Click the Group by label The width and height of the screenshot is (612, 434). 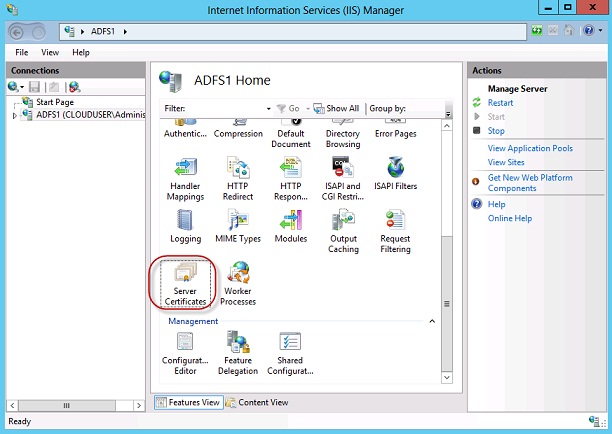388,108
